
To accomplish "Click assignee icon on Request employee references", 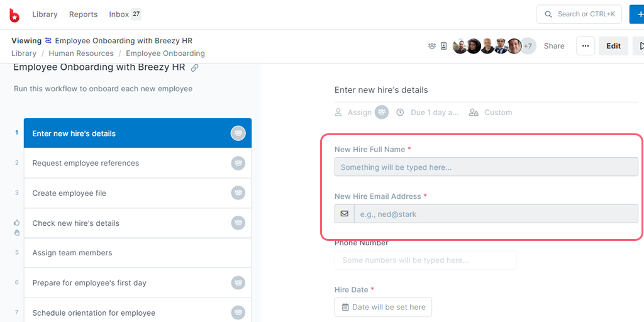I will coord(238,163).
